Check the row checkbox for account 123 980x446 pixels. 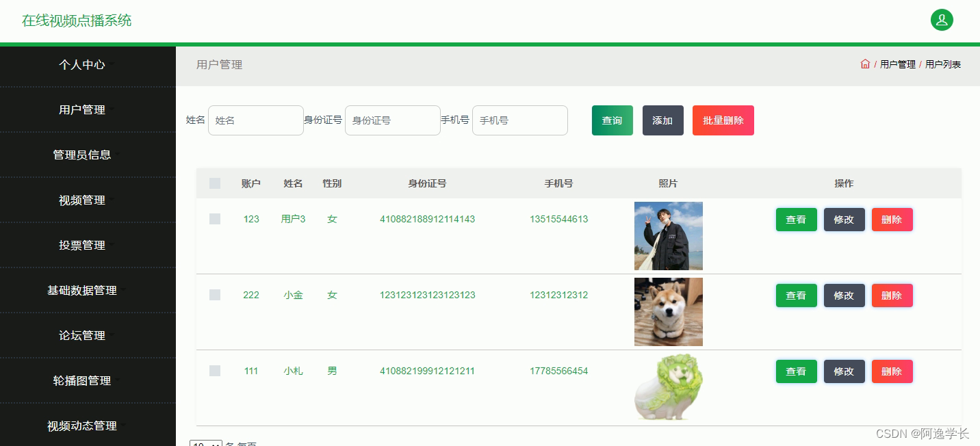(x=215, y=219)
